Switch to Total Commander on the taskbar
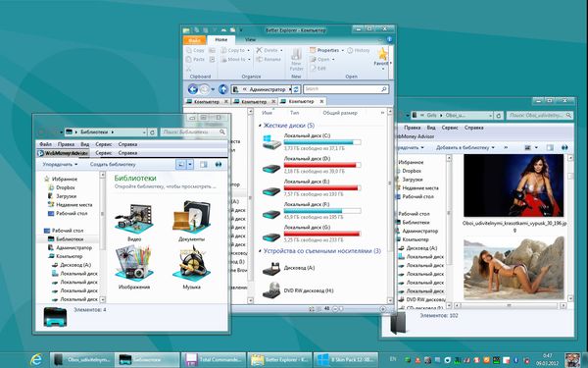 (214, 360)
